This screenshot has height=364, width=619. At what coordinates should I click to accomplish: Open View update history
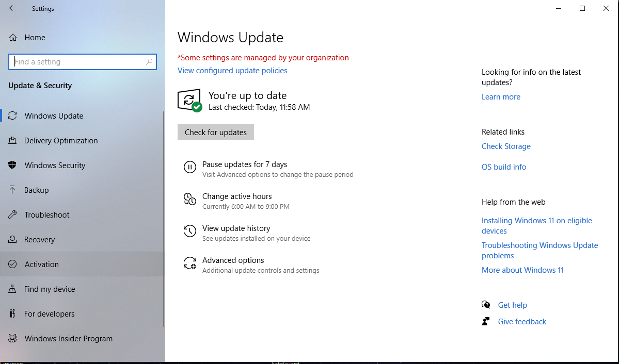[x=247, y=233]
